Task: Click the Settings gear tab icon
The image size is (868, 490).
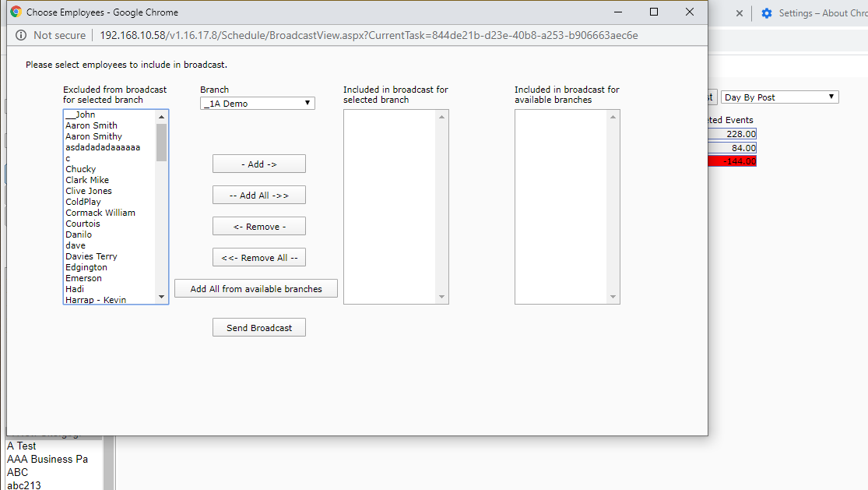Action: 767,13
